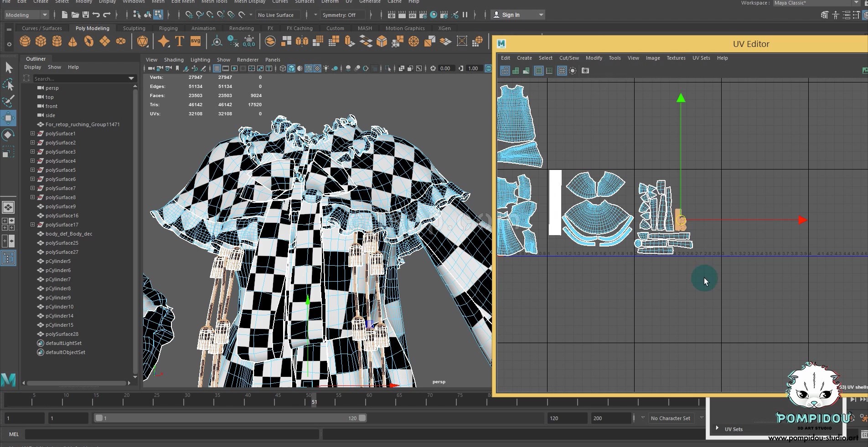Click the Type text tool icon
Viewport: 868px width, 447px height.
180,41
